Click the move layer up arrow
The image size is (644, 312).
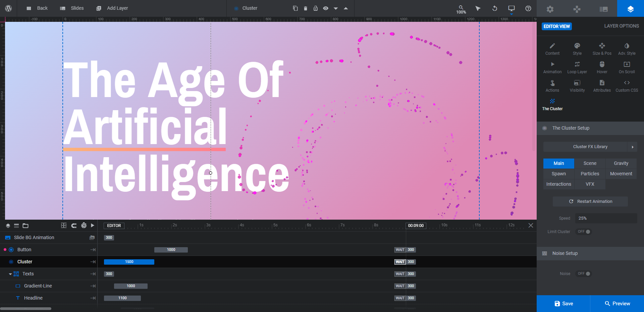click(x=345, y=8)
